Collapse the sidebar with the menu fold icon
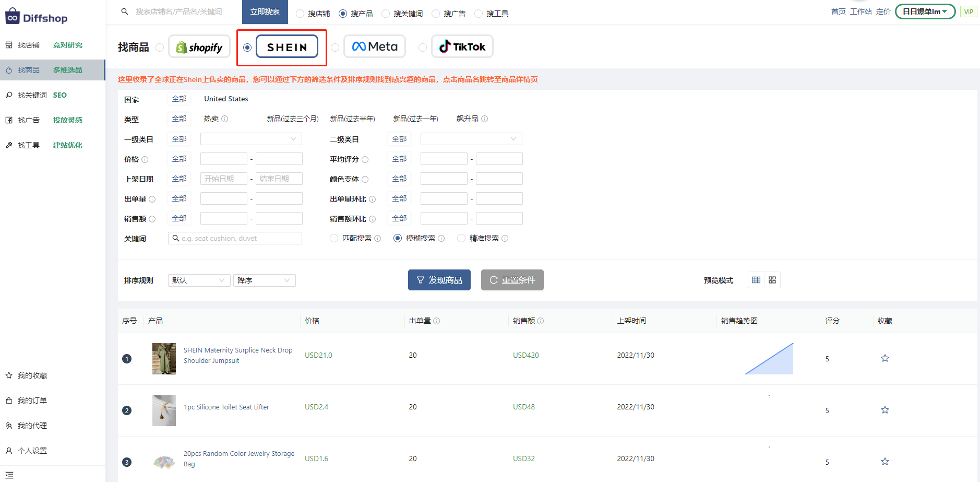Viewport: 980px width, 482px height. tap(9, 475)
